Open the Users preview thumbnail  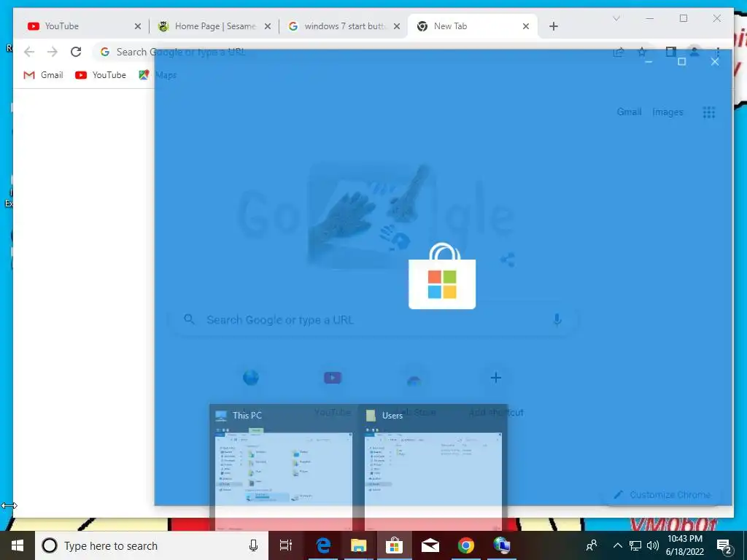[433, 468]
